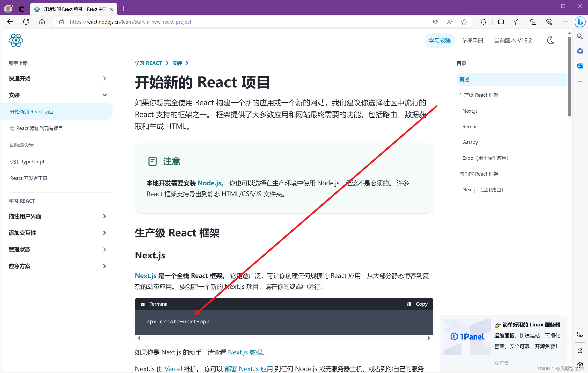
Task: Open tracking prevention eye icon
Action: (x=435, y=22)
